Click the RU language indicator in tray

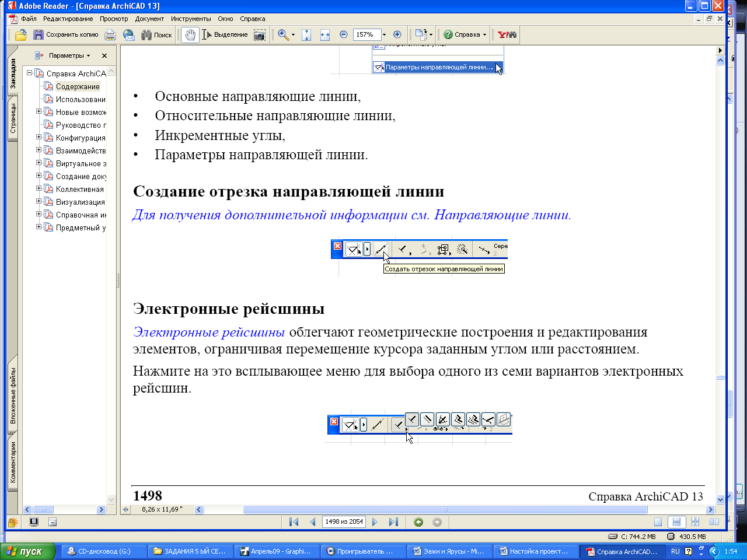[675, 551]
